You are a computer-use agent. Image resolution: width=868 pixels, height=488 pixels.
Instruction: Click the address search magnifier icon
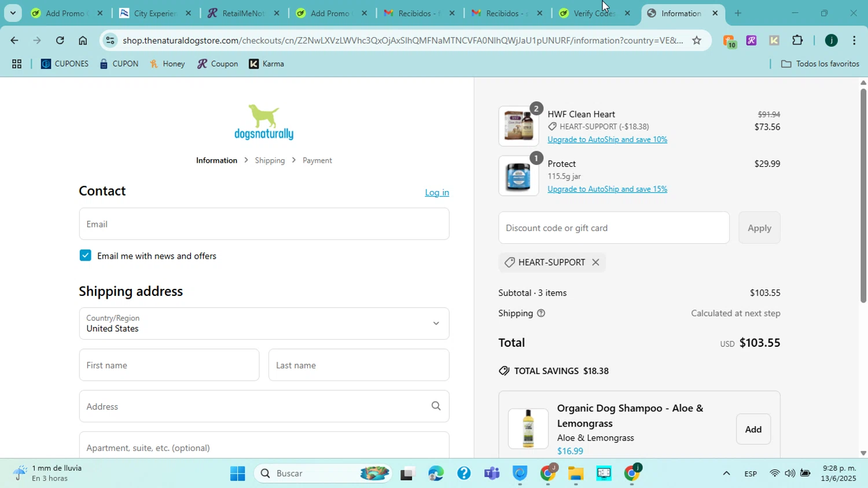(x=436, y=406)
